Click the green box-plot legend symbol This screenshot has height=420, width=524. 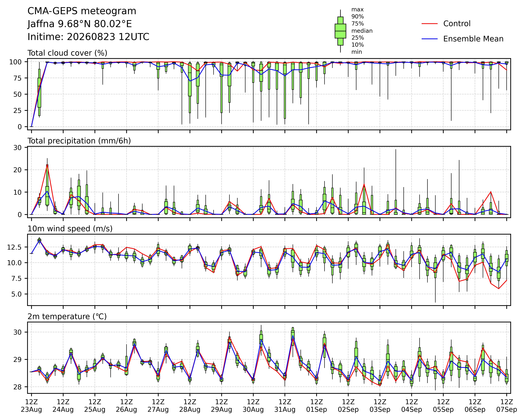pos(340,31)
